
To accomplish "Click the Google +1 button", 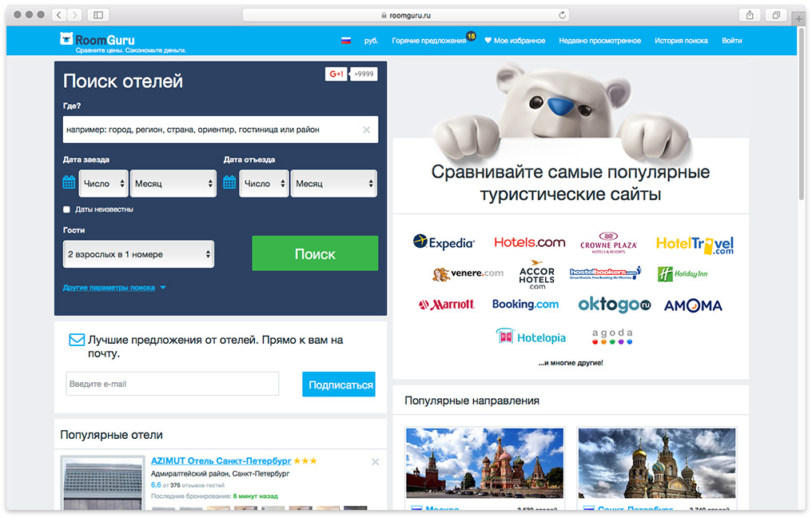I will tap(336, 74).
